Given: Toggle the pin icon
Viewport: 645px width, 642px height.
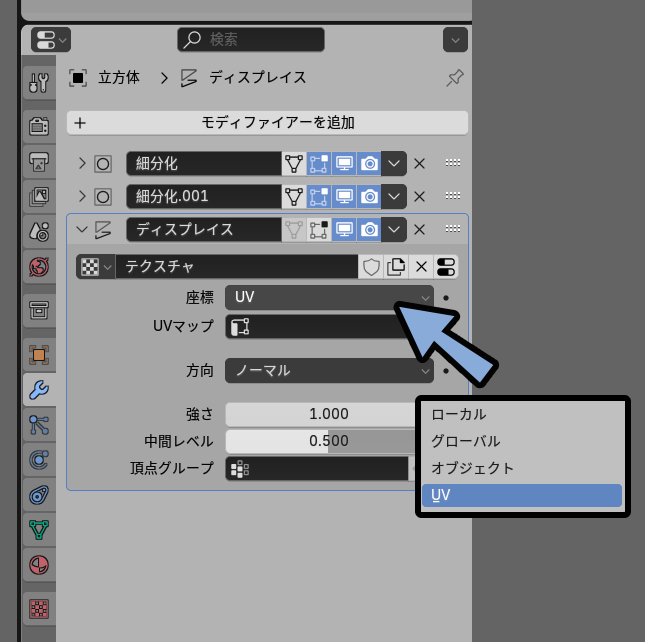Looking at the screenshot, I should tap(455, 78).
